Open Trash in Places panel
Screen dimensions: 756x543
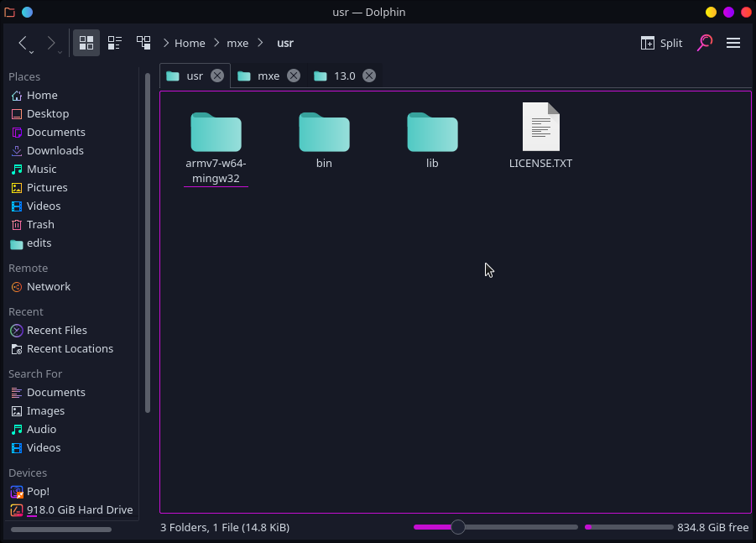point(71,225)
